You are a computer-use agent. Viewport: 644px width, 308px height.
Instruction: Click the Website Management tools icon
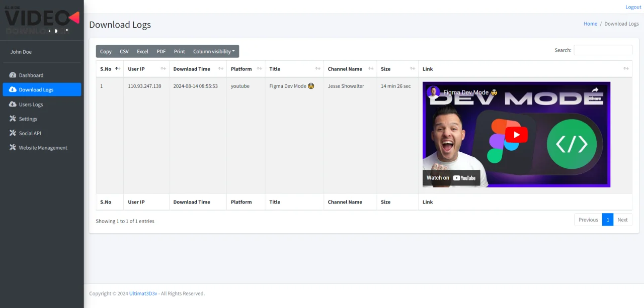pyautogui.click(x=13, y=148)
